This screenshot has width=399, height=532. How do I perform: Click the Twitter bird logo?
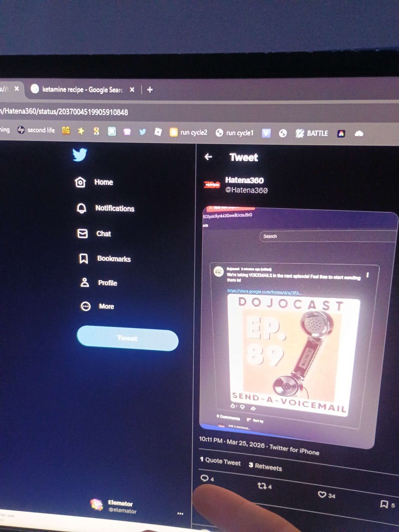tap(80, 155)
